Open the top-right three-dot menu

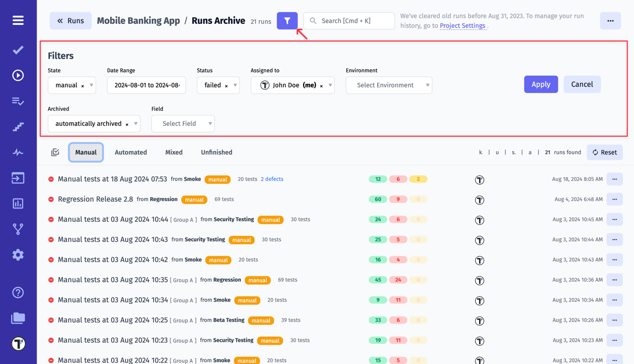[610, 21]
